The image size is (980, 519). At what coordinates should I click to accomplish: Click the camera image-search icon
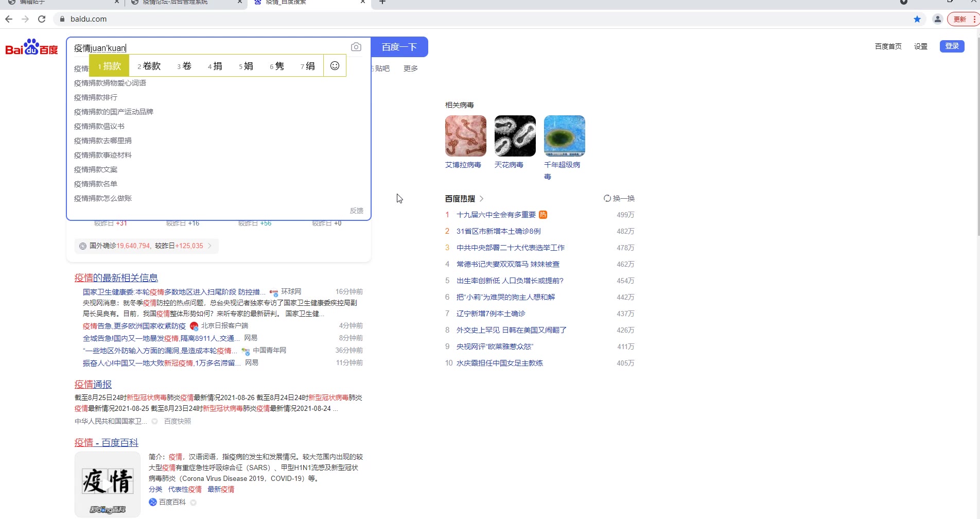point(356,47)
